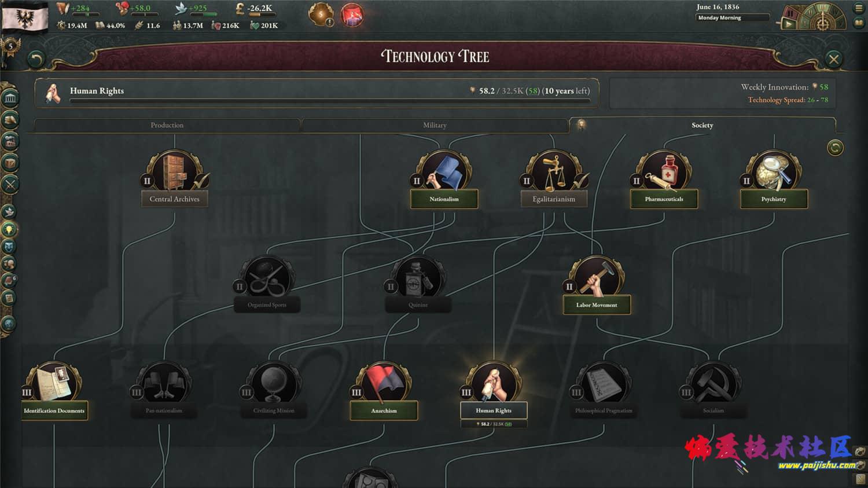Open the hamburger menu top right
The image size is (868, 488).
[859, 8]
